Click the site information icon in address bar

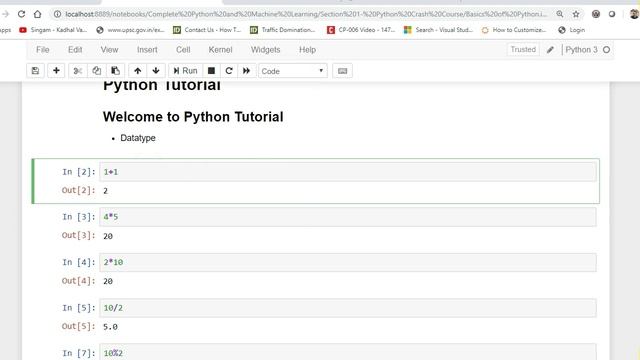[x=58, y=14]
